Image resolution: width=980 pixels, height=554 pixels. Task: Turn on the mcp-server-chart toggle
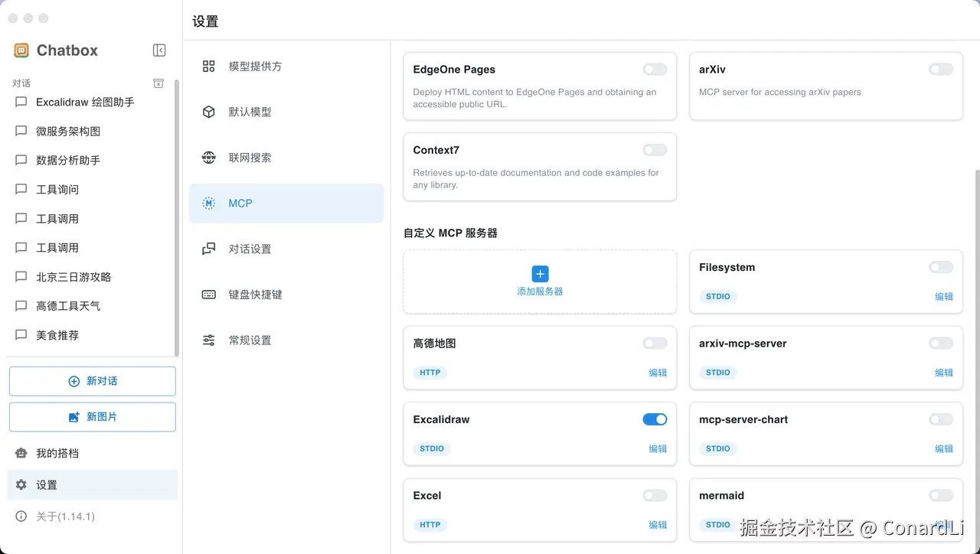point(941,419)
